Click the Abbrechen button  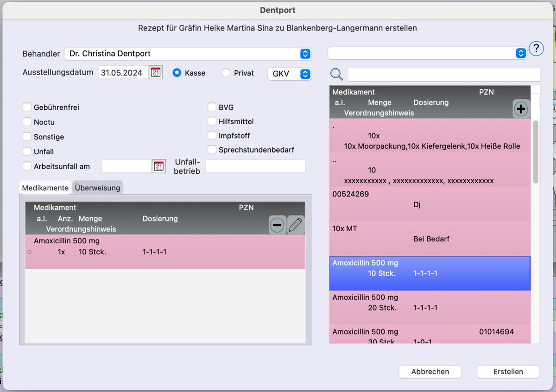(x=430, y=372)
